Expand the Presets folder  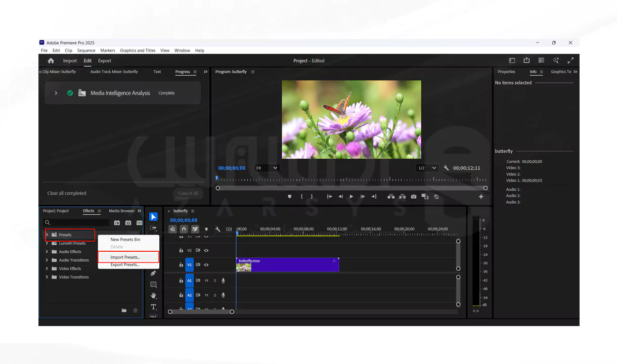tap(47, 235)
